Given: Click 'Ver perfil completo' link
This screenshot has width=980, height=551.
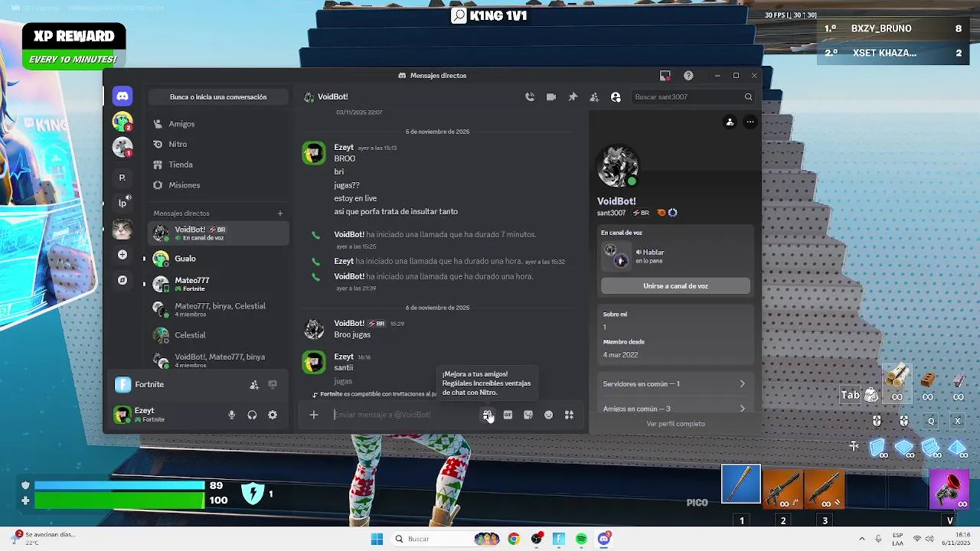Looking at the screenshot, I should [x=675, y=424].
